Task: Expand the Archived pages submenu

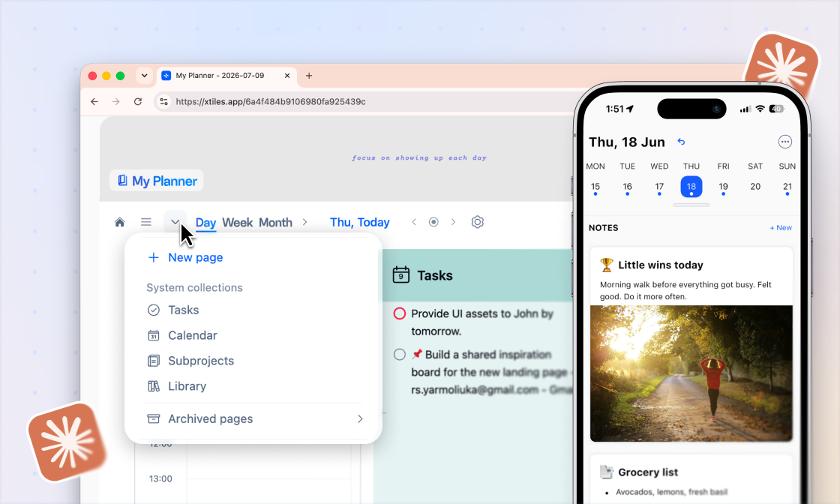Action: coord(254,418)
